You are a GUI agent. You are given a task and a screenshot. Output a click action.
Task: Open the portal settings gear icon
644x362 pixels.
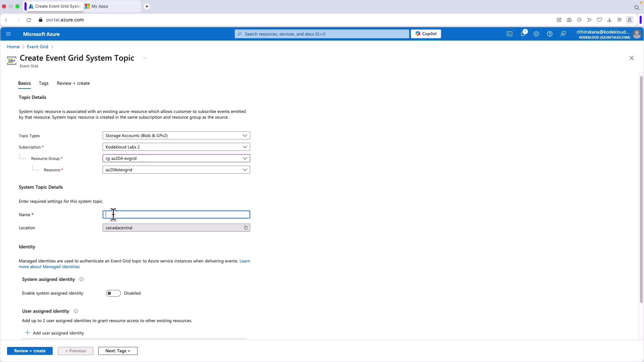(536, 34)
